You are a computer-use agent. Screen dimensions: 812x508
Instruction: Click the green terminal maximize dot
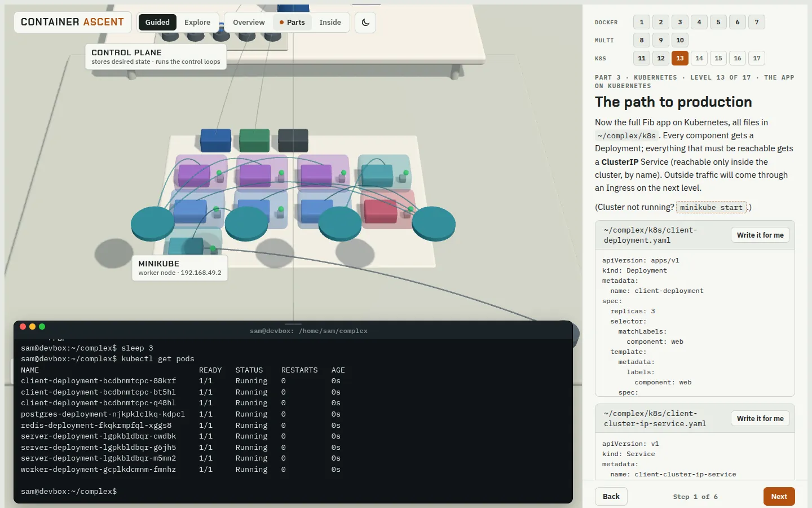click(42, 327)
